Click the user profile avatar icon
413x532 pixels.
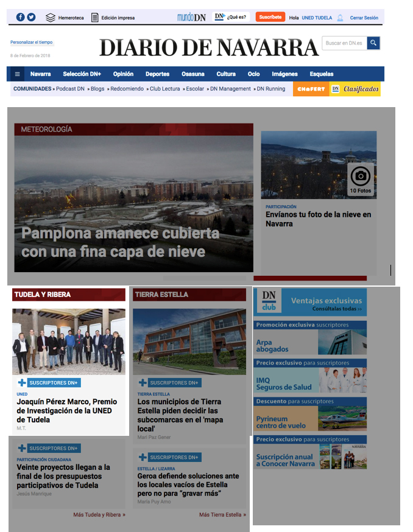tap(340, 18)
